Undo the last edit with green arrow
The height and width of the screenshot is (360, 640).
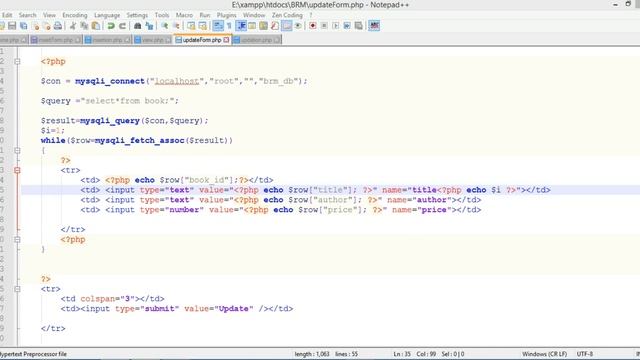pos(111,26)
